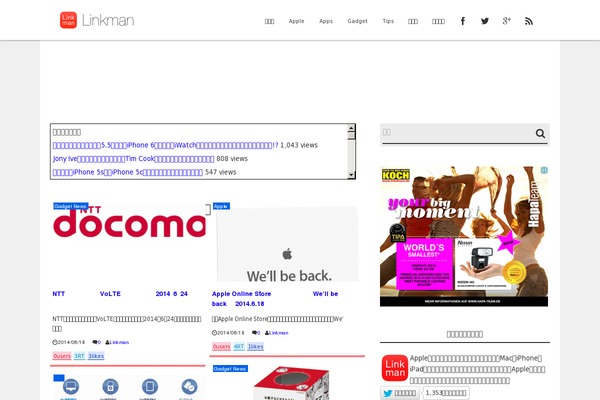Open iPhone 5s iPhone 5c popular post
Screen dimensions: 600x400
[x=127, y=172]
